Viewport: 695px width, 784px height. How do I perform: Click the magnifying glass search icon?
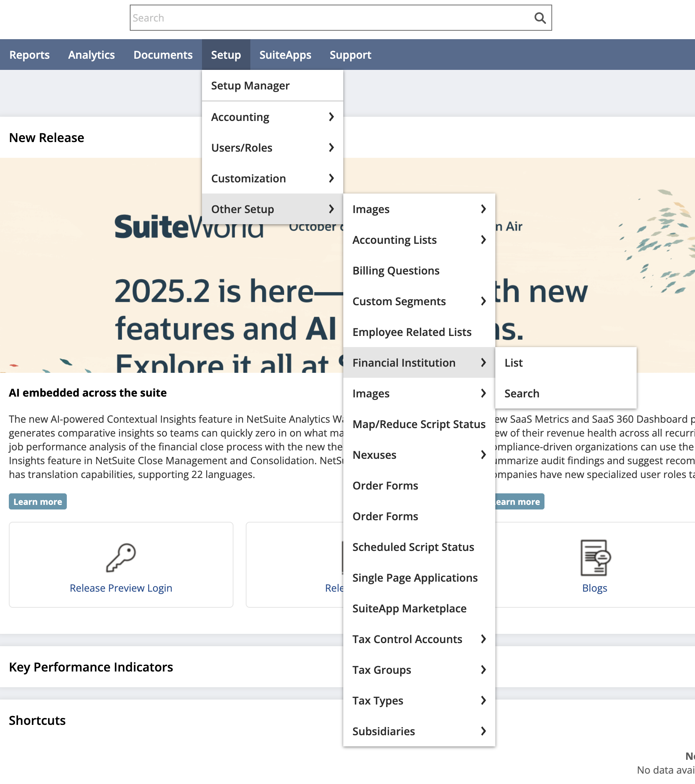point(540,18)
